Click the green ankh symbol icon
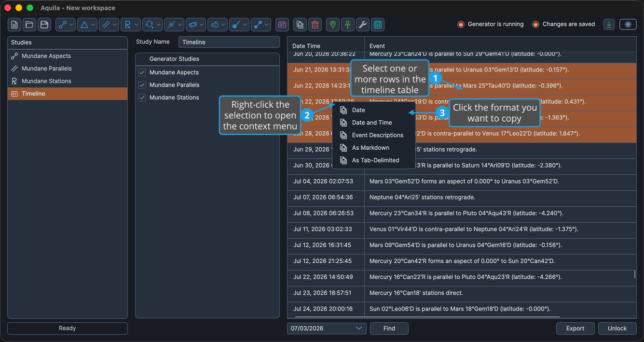 (x=348, y=25)
